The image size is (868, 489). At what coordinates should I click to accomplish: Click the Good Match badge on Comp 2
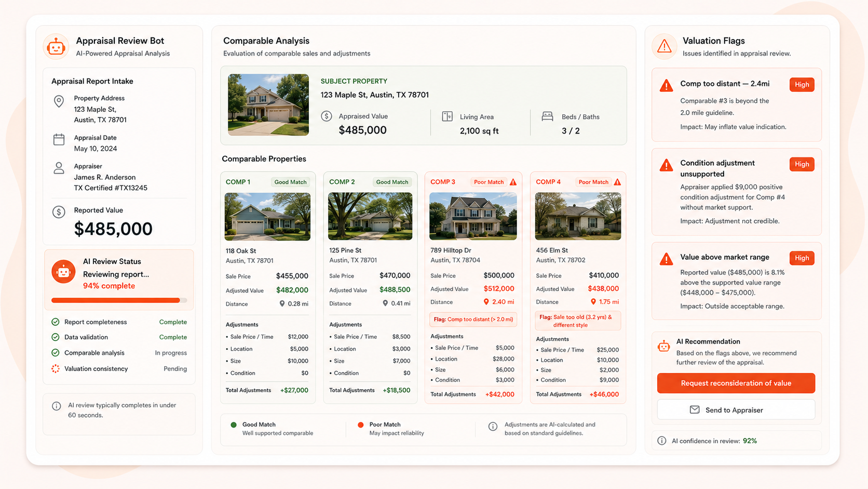coord(392,182)
